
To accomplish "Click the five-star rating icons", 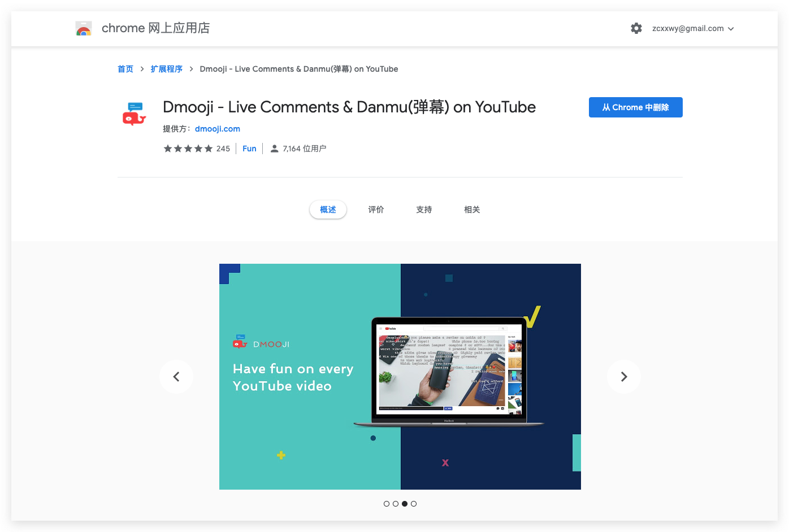I will (188, 149).
